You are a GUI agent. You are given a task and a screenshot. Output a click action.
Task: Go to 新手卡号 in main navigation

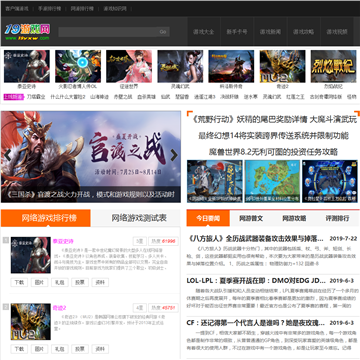pyautogui.click(x=237, y=32)
